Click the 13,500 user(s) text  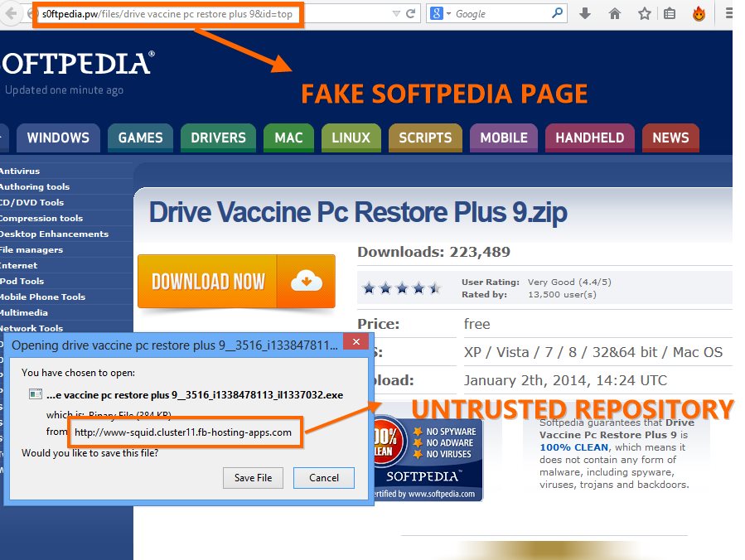click(x=562, y=294)
